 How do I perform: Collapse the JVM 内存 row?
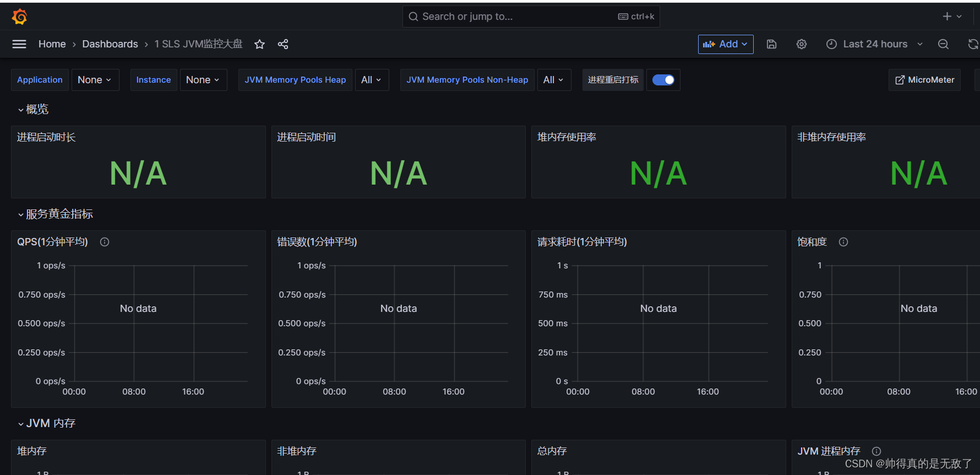pos(47,424)
